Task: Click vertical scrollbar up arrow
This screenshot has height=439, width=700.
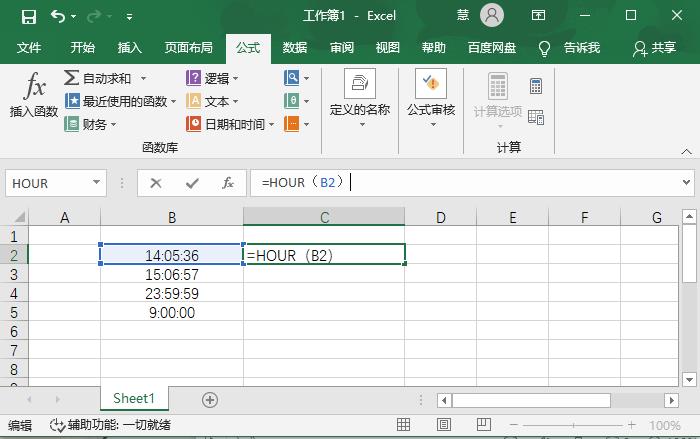Action: point(689,217)
